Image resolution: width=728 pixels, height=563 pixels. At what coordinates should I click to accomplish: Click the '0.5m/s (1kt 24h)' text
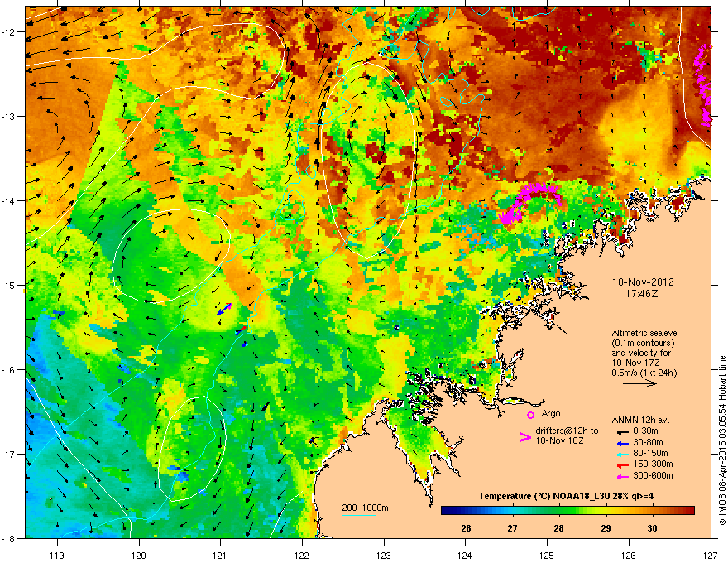[644, 373]
